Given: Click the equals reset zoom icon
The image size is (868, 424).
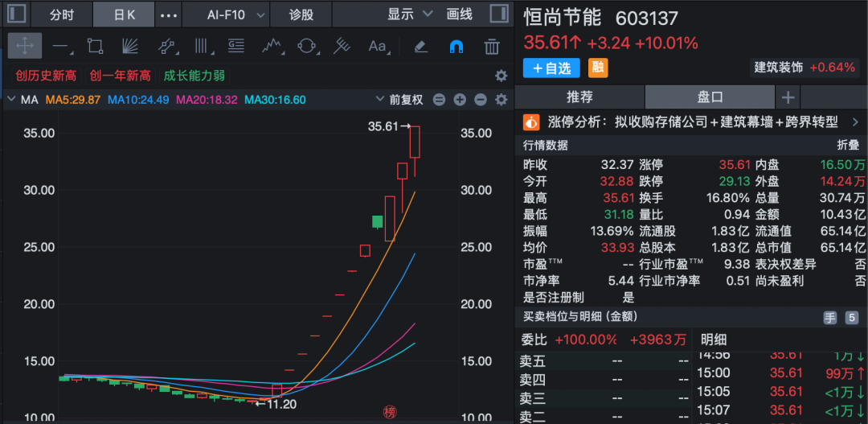Looking at the screenshot, I should (x=439, y=100).
